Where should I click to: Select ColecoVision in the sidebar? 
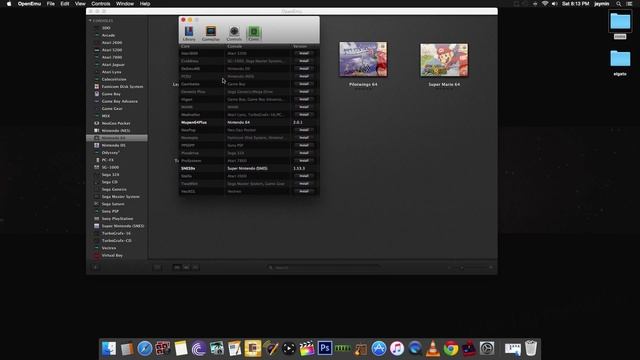click(114, 79)
